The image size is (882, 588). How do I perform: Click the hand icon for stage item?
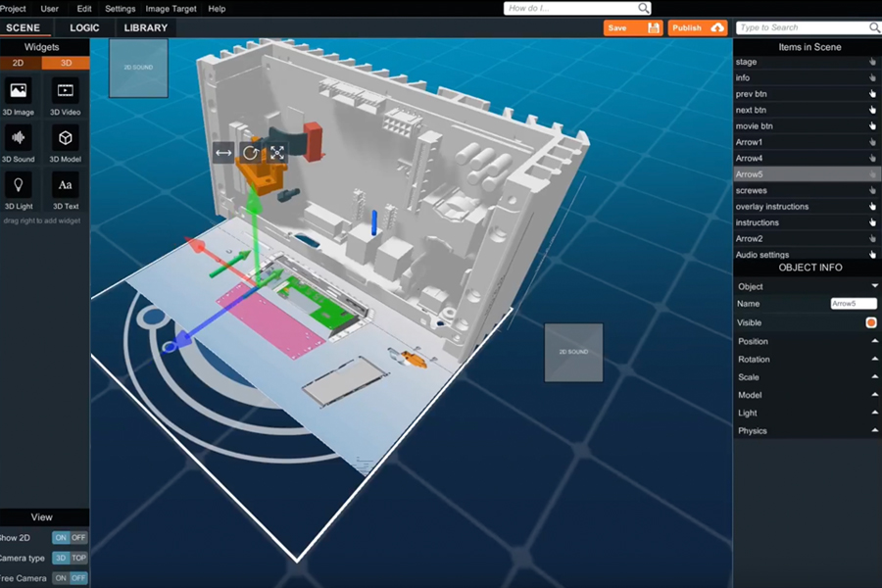coord(872,62)
